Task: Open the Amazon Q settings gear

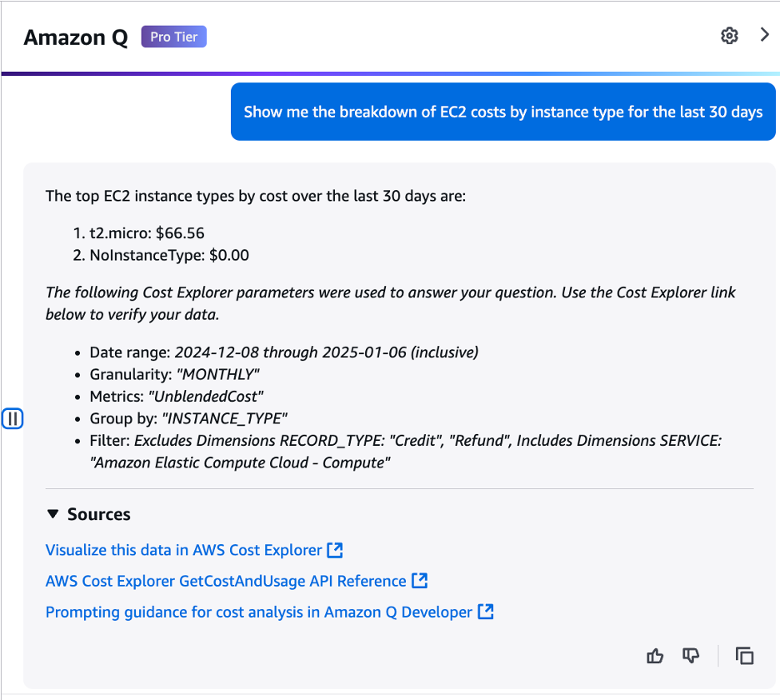Action: coord(729,36)
